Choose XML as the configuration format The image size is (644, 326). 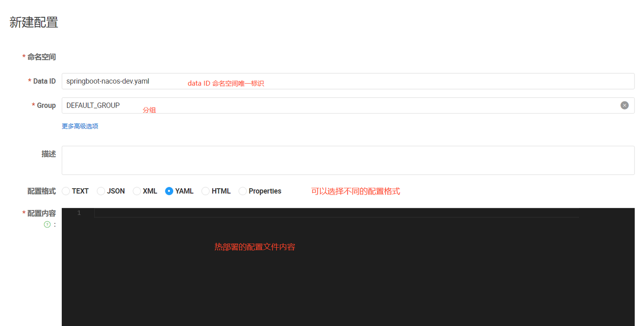pos(136,191)
